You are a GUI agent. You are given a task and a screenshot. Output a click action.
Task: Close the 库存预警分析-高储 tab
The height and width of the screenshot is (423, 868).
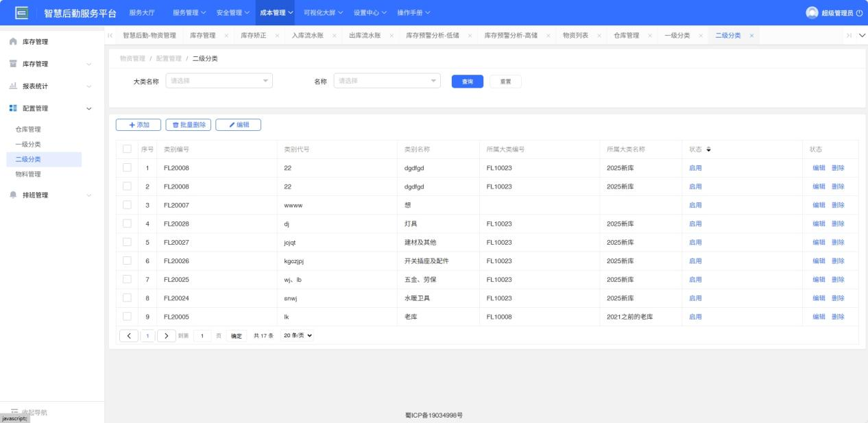(x=548, y=36)
